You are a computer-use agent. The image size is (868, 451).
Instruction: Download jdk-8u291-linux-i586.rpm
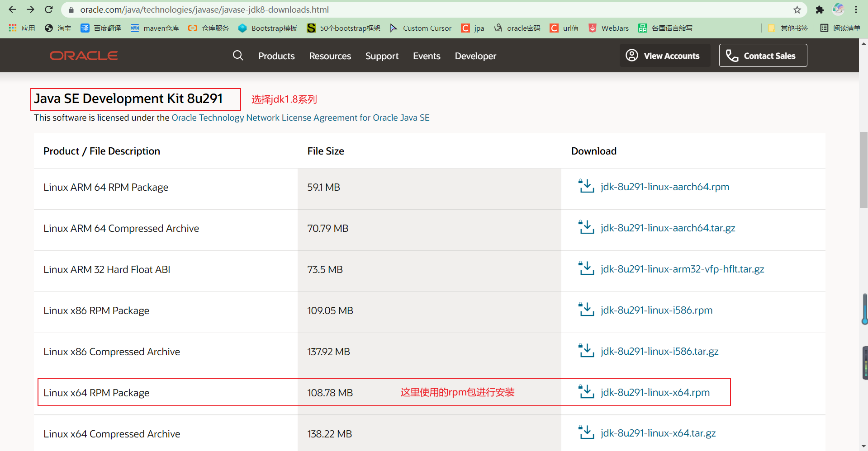[x=657, y=310]
